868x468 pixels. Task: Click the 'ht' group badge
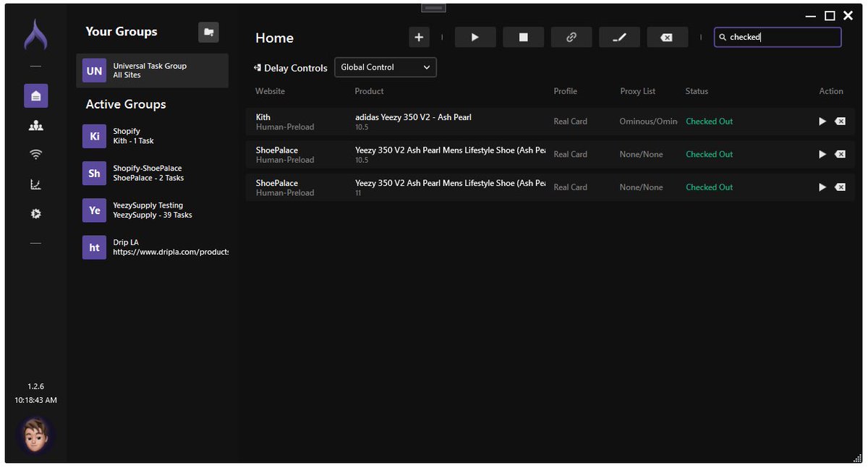(94, 247)
